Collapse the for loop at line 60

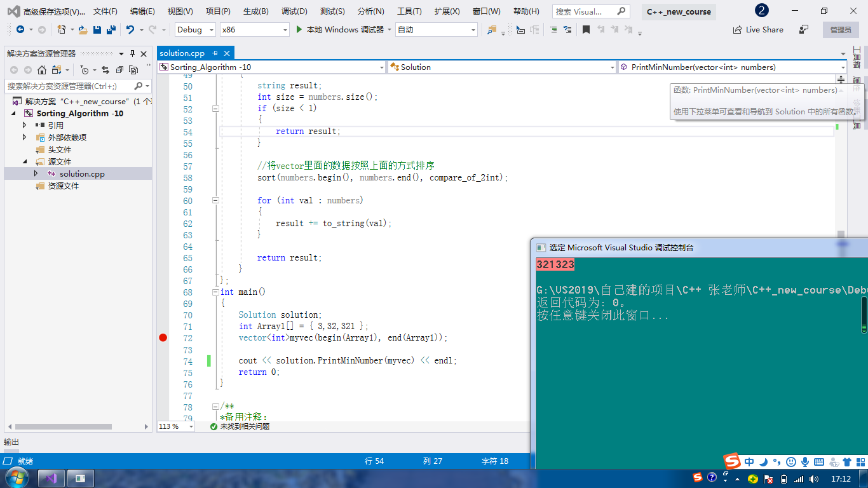pos(215,200)
